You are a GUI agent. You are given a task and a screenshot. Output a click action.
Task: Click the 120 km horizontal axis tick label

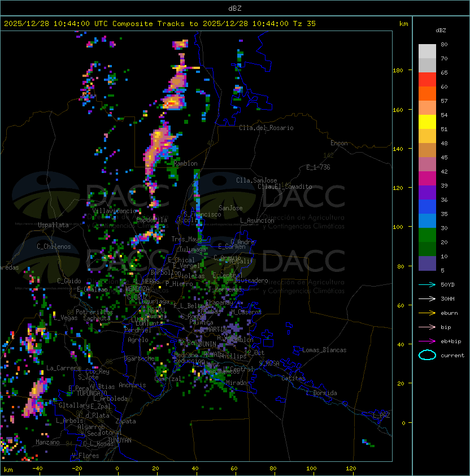point(350,469)
